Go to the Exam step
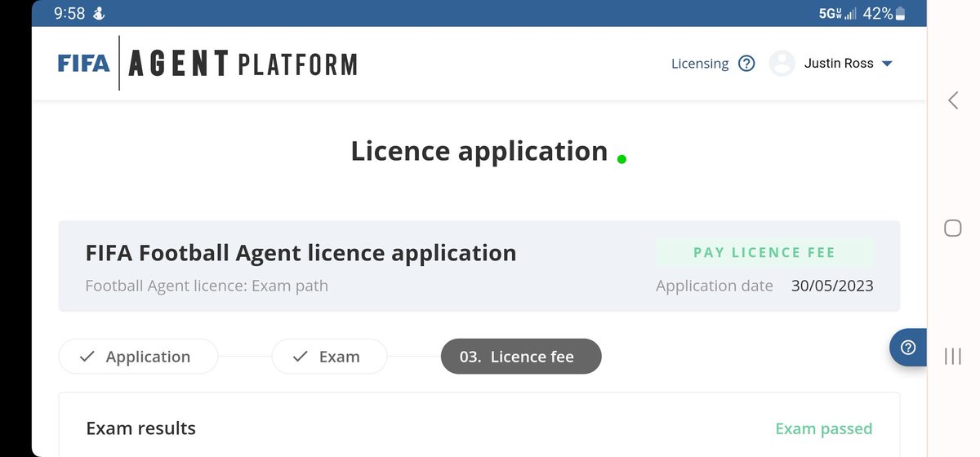Screen dimensions: 980x457 (x=329, y=357)
